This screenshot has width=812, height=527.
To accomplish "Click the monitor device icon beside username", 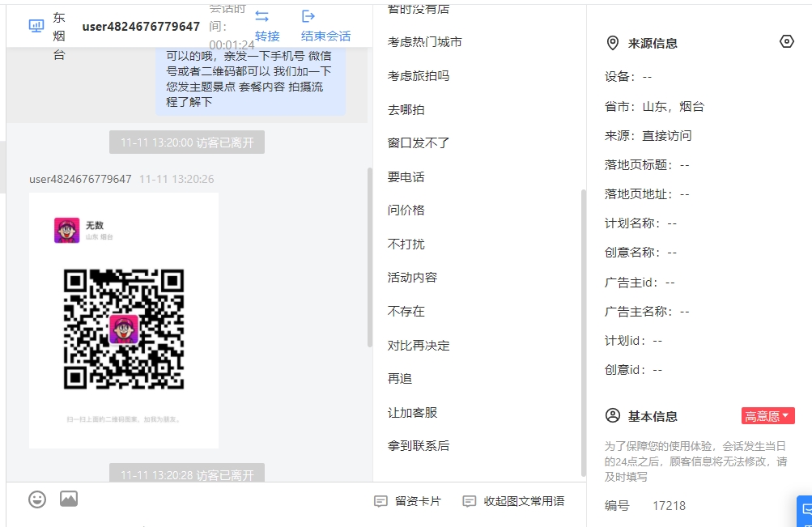I will (x=36, y=26).
